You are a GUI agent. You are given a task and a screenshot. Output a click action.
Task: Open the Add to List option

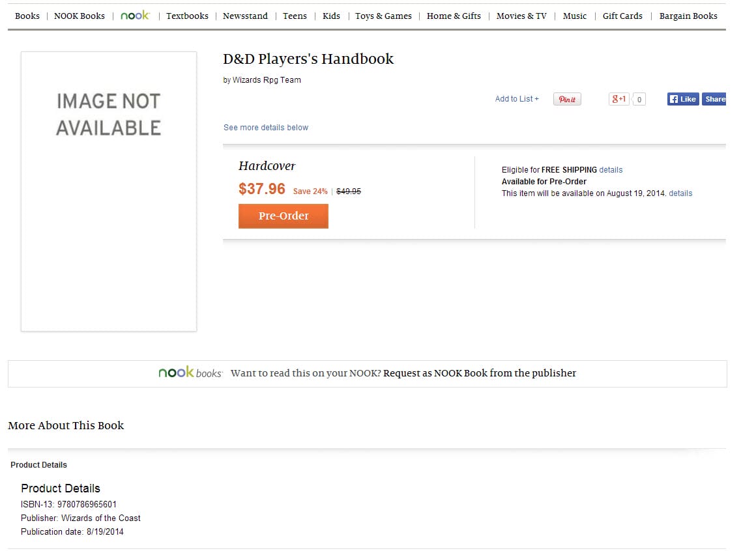[517, 99]
